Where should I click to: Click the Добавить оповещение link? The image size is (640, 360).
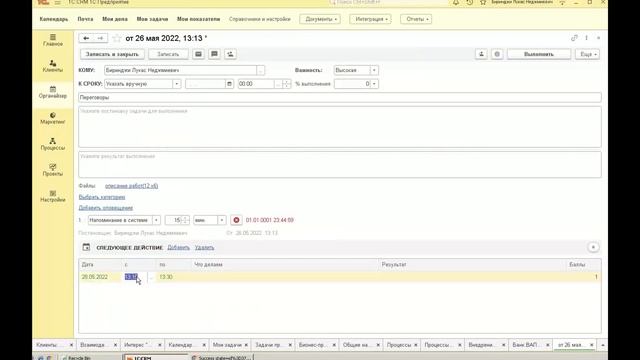click(x=106, y=208)
